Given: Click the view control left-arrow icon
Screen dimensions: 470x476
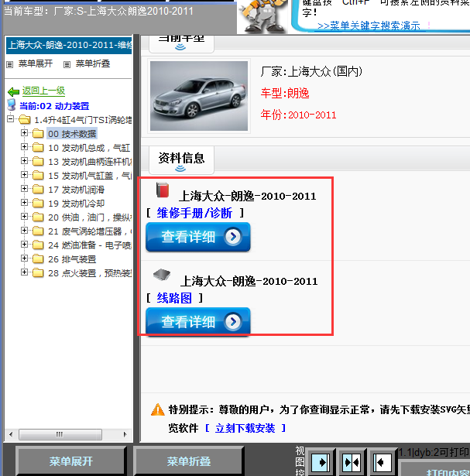Looking at the screenshot, I should [x=382, y=463].
